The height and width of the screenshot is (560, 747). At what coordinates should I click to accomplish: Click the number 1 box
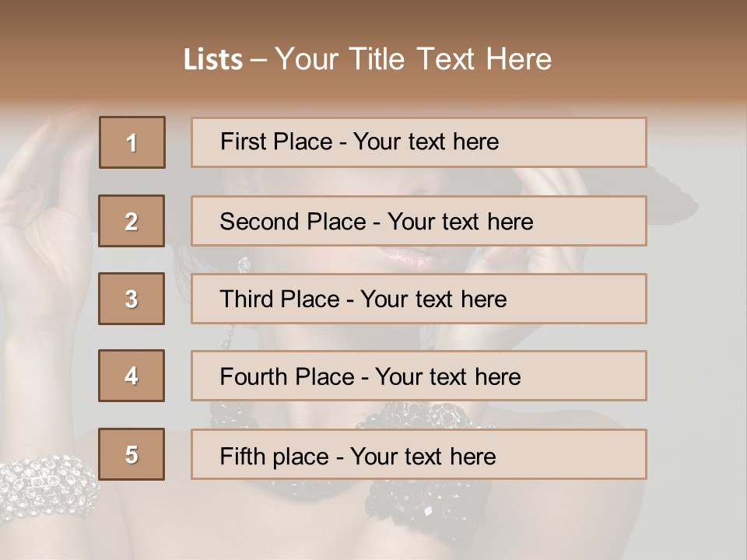click(x=132, y=142)
